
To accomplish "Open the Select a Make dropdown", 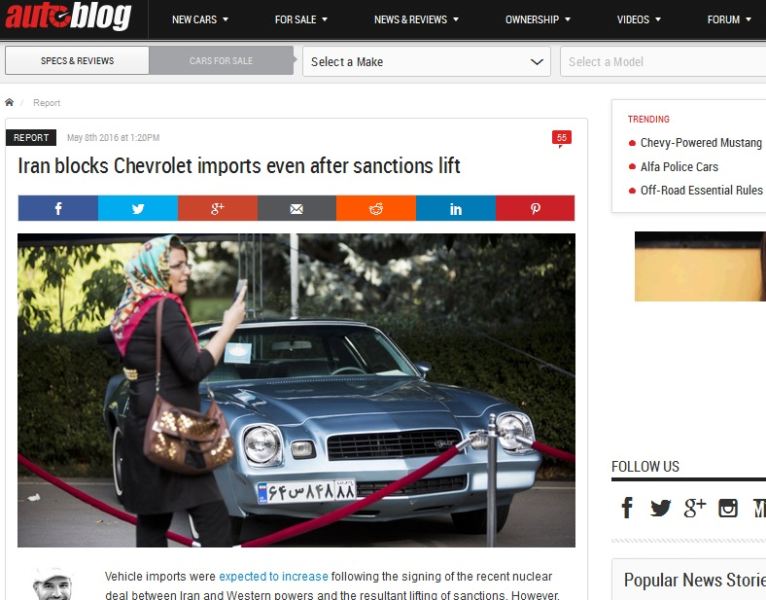I will tap(426, 62).
